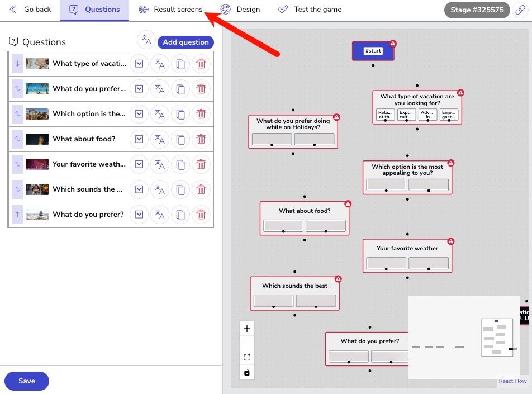Expand the 'What type of vacation' question

[x=139, y=64]
